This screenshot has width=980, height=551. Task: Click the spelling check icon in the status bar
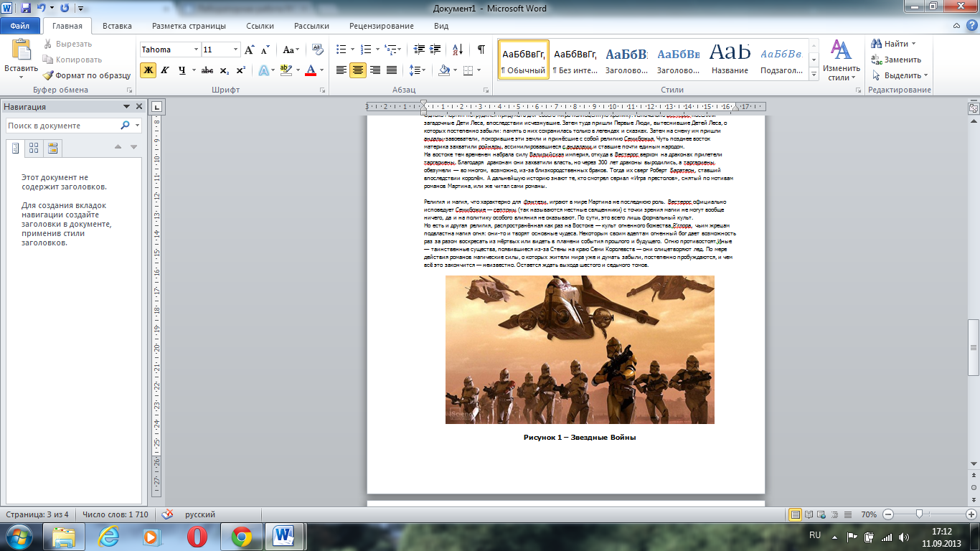point(167,514)
